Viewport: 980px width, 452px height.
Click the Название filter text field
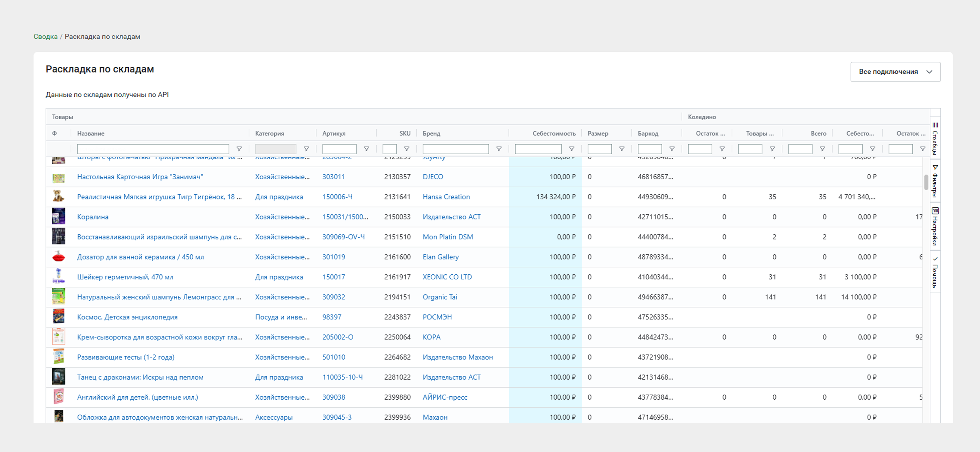pos(153,149)
